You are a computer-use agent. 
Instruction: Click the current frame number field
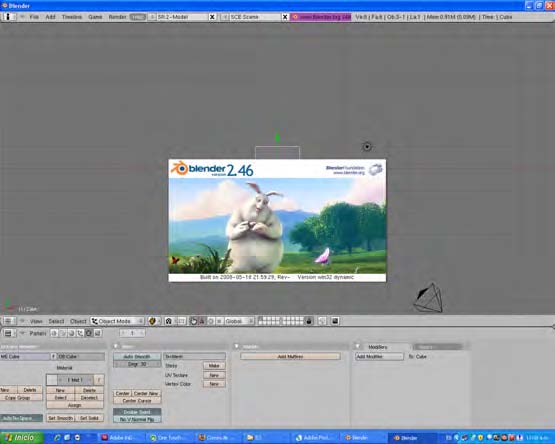point(132,333)
